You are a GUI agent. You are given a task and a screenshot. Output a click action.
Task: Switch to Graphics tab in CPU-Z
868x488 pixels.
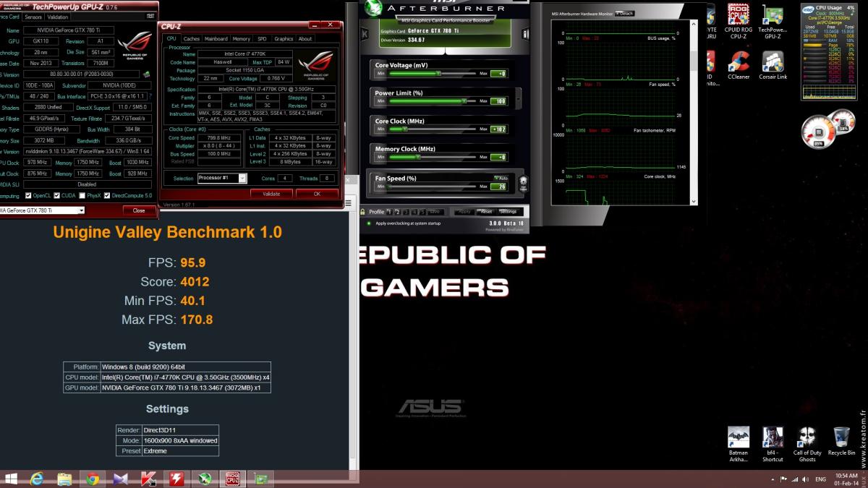[284, 39]
